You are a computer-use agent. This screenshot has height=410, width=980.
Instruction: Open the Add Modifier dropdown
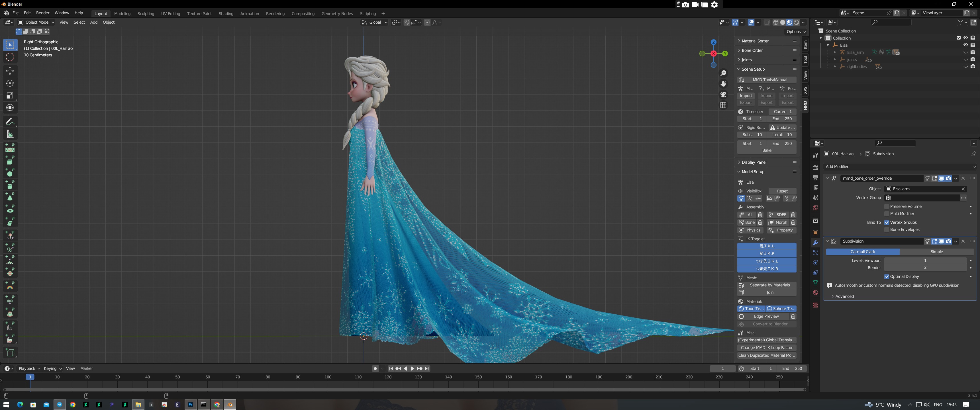(x=900, y=167)
